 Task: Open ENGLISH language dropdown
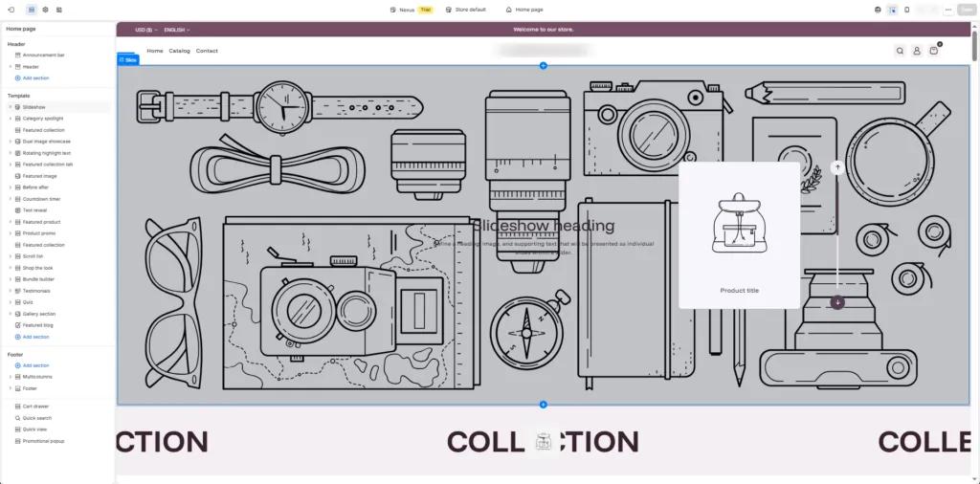[177, 30]
